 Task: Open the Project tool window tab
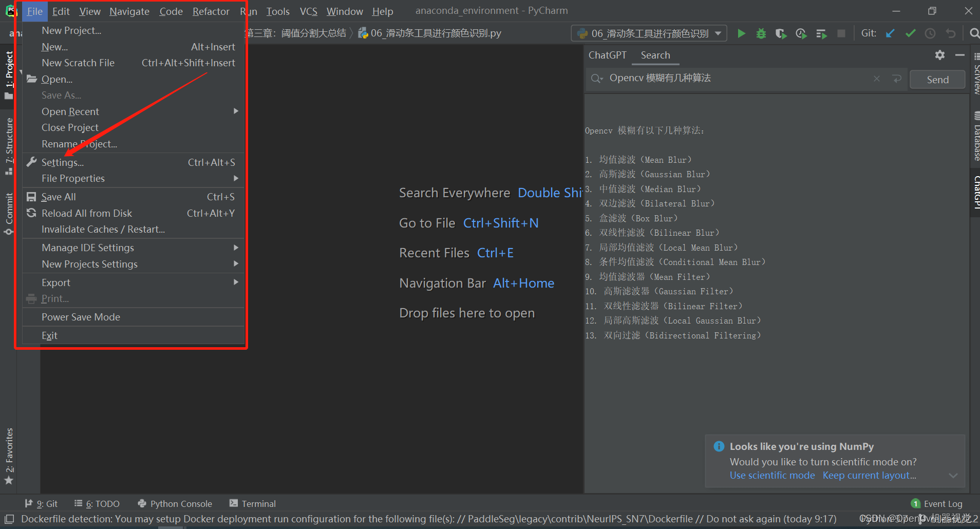coord(9,75)
